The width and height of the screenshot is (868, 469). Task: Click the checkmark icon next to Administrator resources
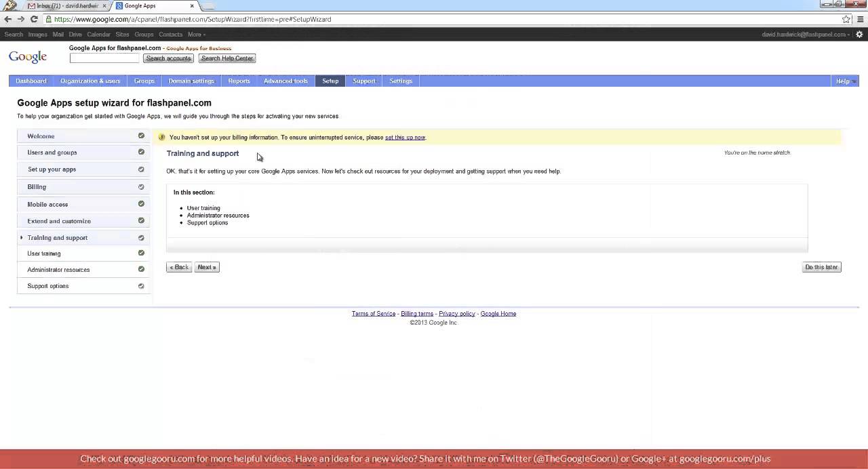click(141, 269)
